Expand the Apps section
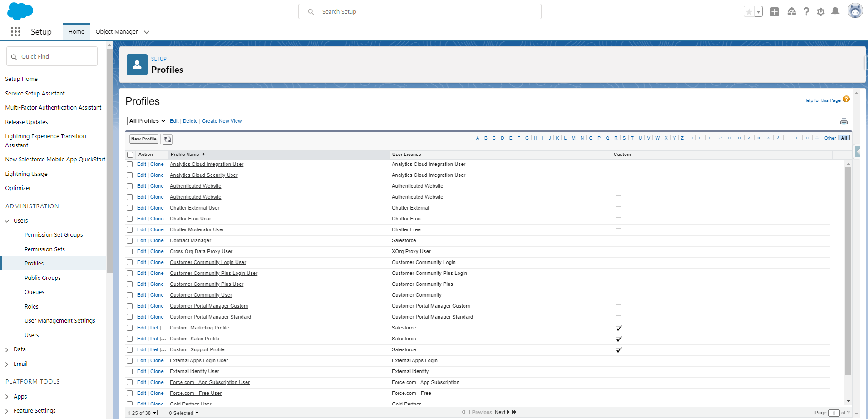This screenshot has width=868, height=419. (7, 397)
